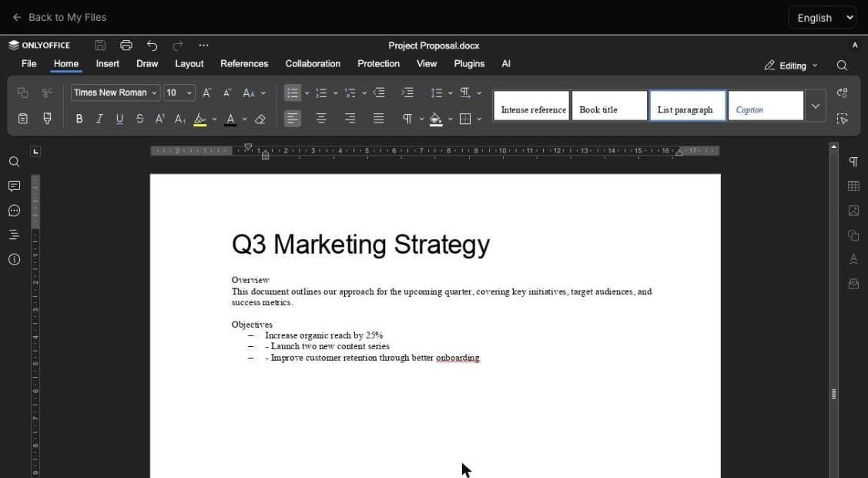Open the Comments panel in left sidebar
This screenshot has height=478, width=868.
15,186
